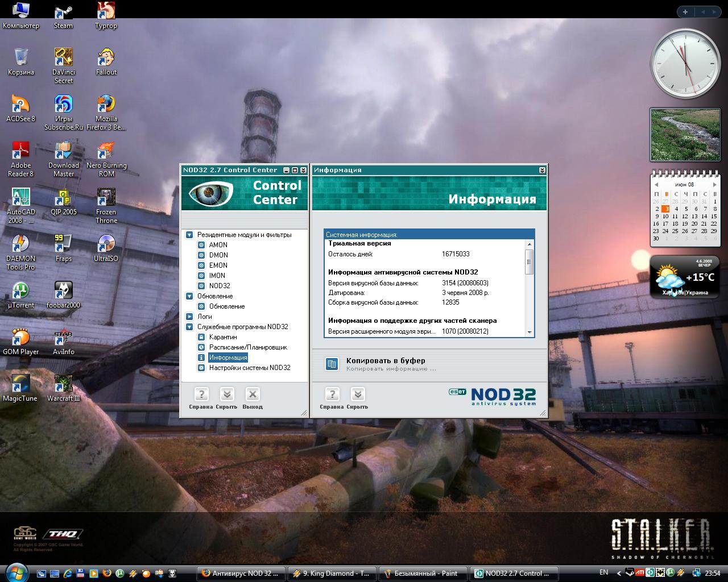The height and width of the screenshot is (582, 728).
Task: Select the Осталось дней value 16715033
Action: tap(456, 254)
